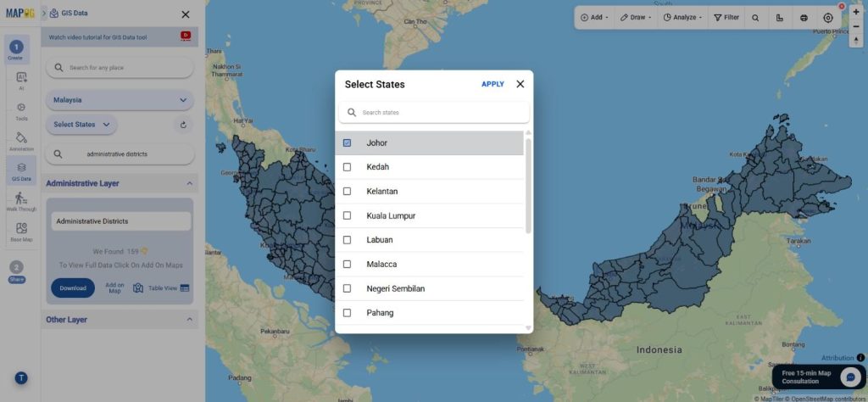
Task: Open the AI sidebar tool
Action: point(21,81)
